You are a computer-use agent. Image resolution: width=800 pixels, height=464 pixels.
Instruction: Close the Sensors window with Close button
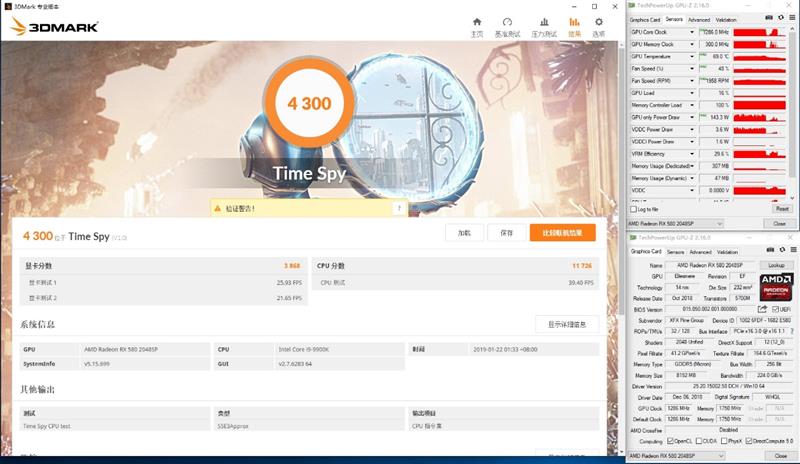(779, 224)
